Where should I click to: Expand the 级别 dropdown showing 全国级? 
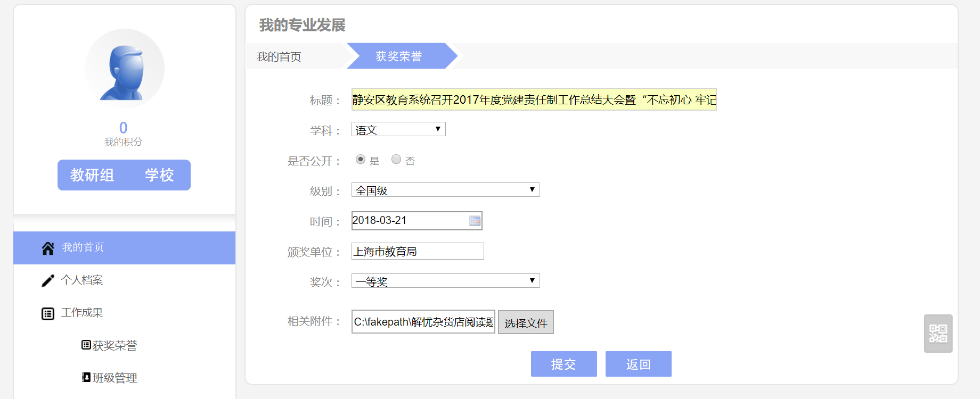tap(445, 190)
